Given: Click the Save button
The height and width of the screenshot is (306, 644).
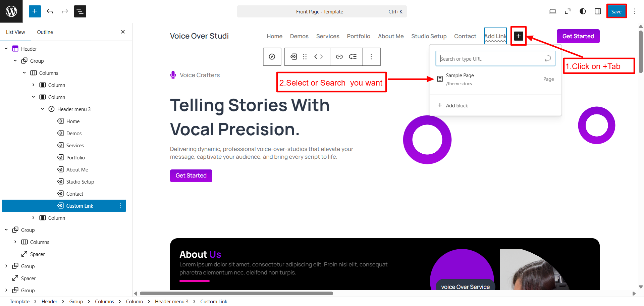Looking at the screenshot, I should [616, 11].
